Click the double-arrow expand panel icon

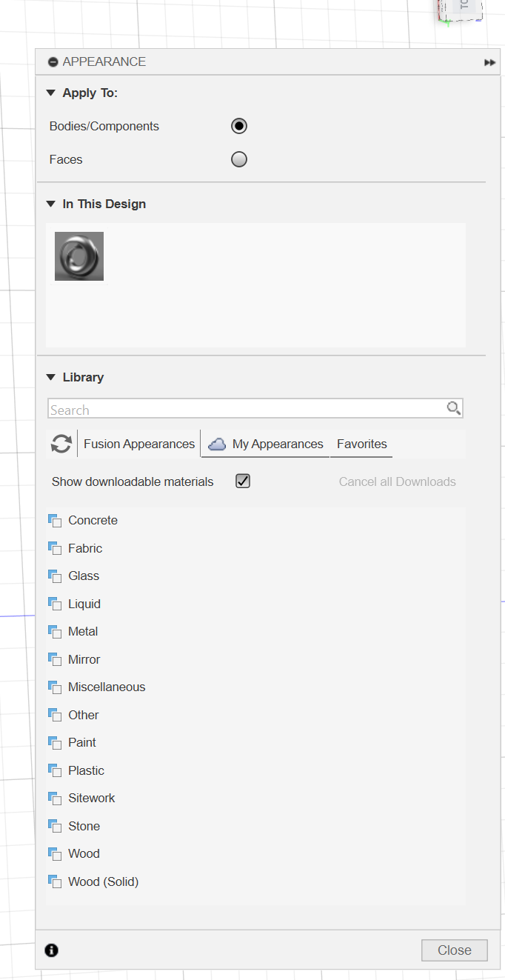[x=489, y=62]
